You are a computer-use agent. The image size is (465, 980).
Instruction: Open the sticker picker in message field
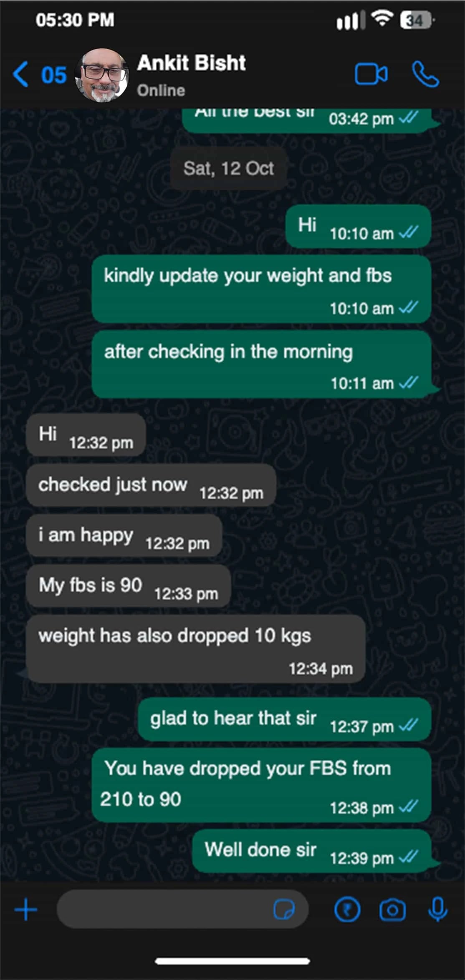click(284, 910)
